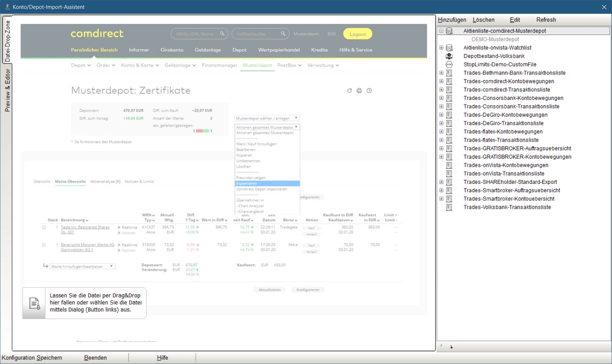Expand the Trades-comdirect-Transaktionsliste node

click(x=441, y=90)
